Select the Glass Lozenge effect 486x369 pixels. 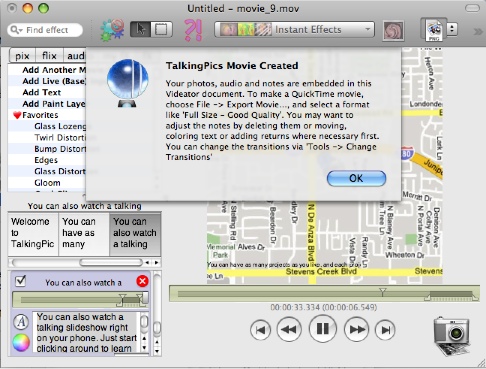coord(47,126)
